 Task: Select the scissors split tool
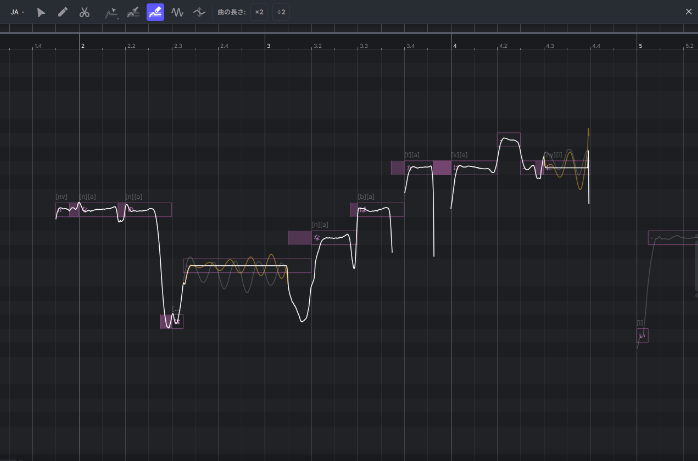(84, 12)
